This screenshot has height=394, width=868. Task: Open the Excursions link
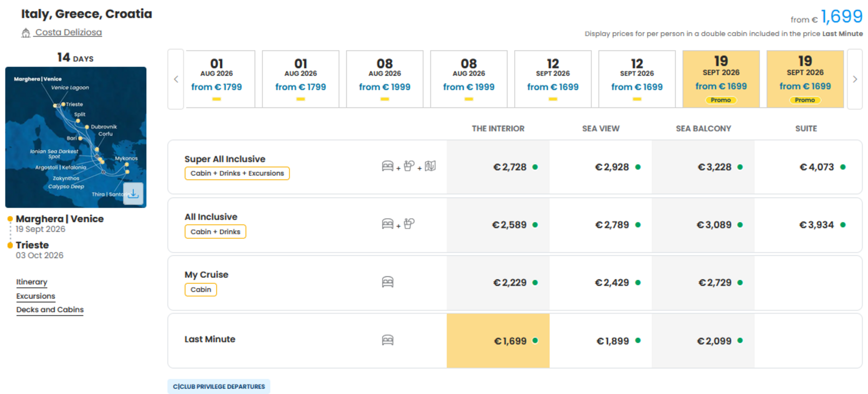[x=35, y=296]
